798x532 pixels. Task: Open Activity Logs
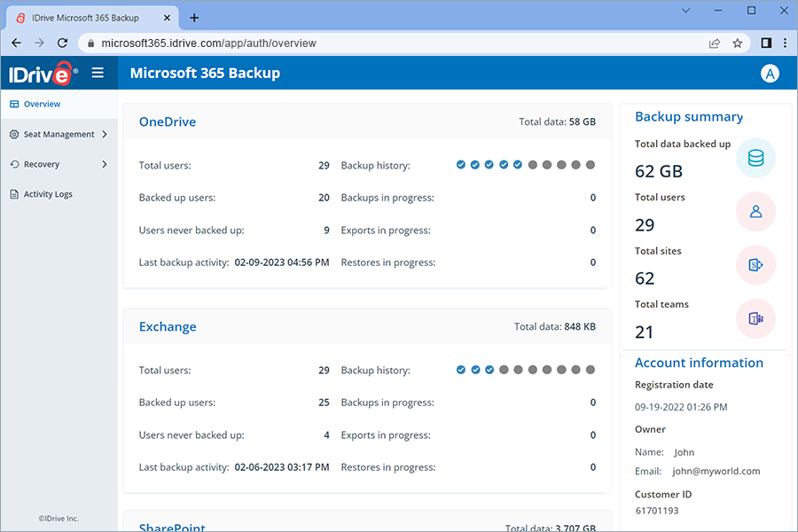[59, 194]
